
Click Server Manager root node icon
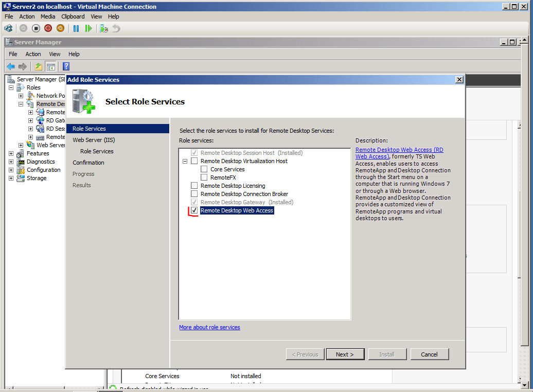(11, 79)
